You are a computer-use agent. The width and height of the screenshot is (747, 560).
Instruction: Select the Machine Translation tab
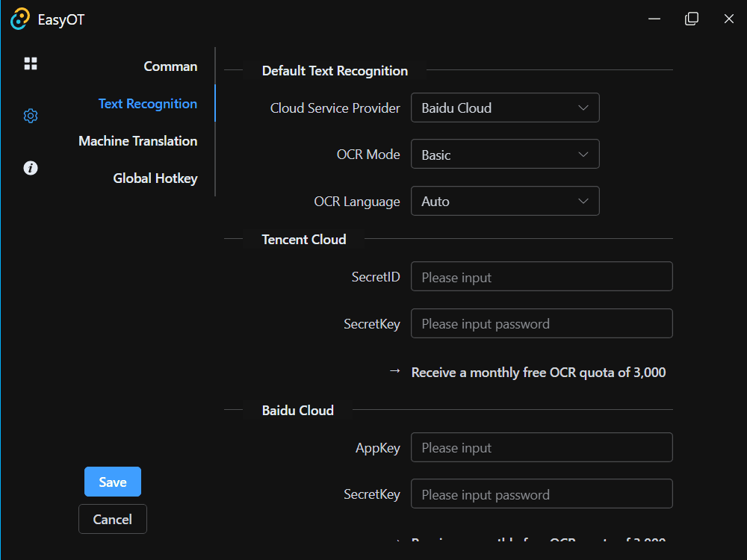pos(138,141)
